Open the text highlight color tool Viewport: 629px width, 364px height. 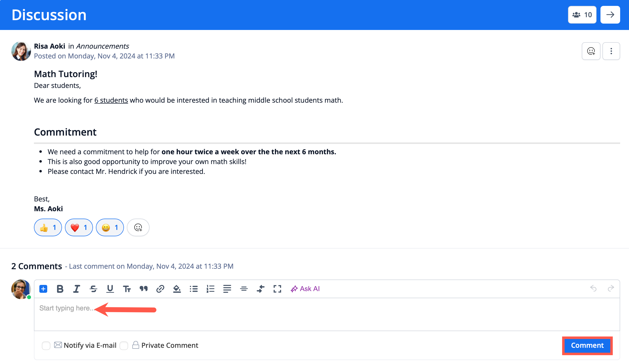click(177, 289)
